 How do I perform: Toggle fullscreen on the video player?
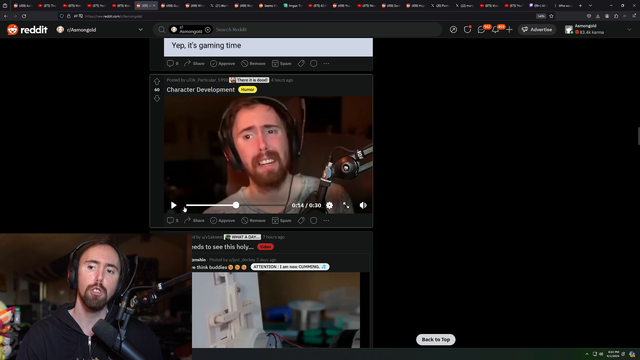(x=346, y=205)
